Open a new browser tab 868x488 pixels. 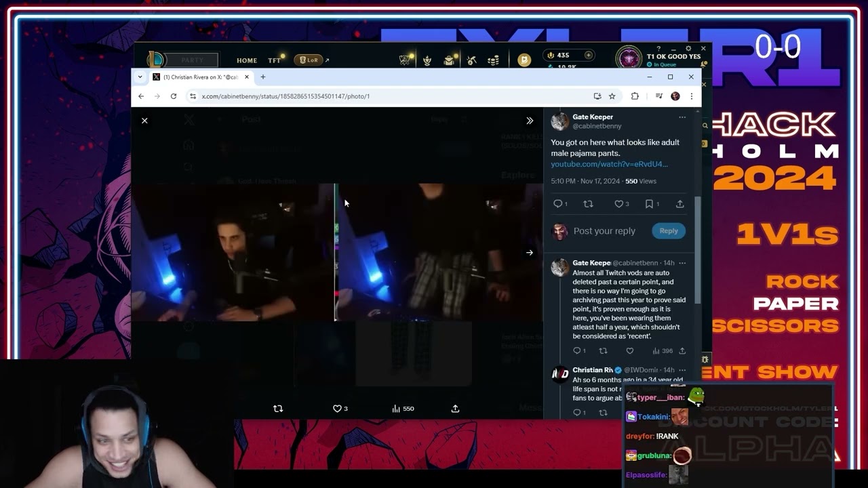pyautogui.click(x=263, y=77)
